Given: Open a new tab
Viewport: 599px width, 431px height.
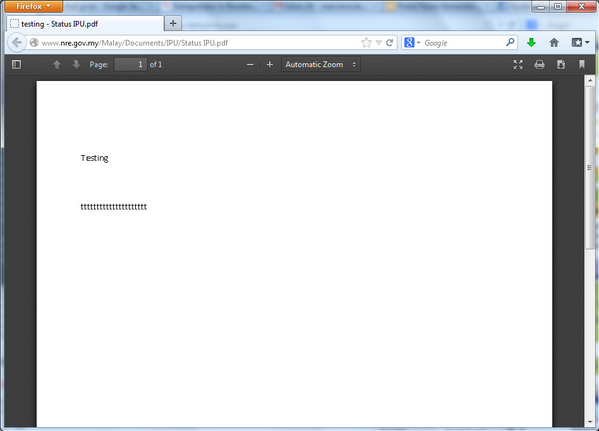Looking at the screenshot, I should [173, 24].
